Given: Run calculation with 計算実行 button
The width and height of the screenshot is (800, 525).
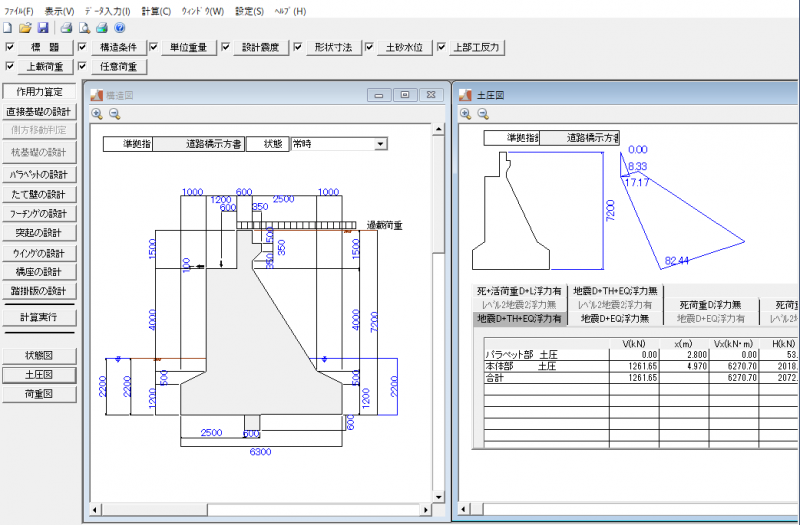Looking at the screenshot, I should pos(39,317).
